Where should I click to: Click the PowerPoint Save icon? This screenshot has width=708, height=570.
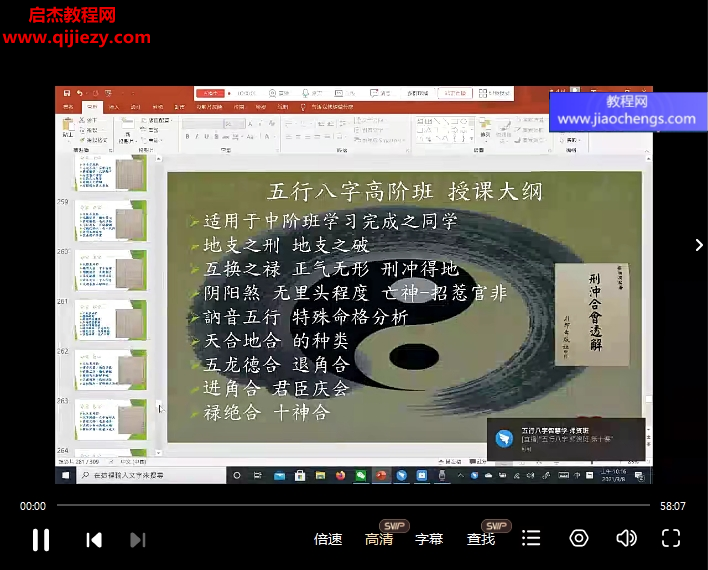pyautogui.click(x=67, y=93)
